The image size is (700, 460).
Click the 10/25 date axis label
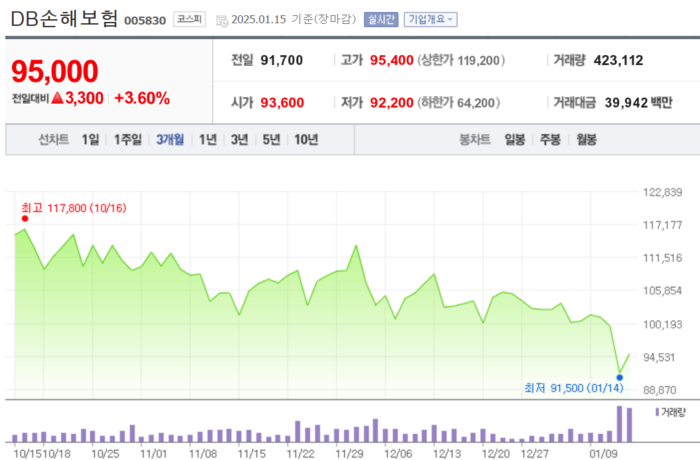tap(105, 454)
